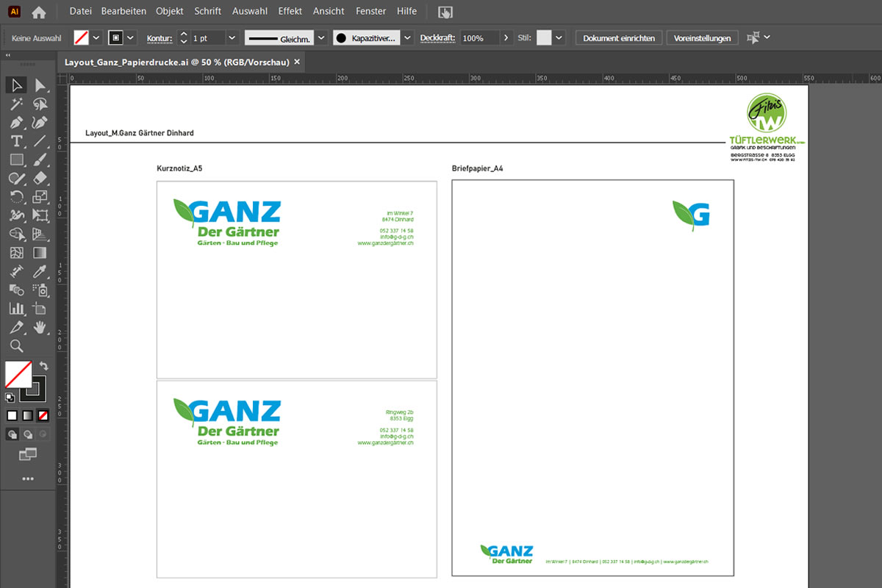The image size is (882, 588).
Task: Select the Line Segment tool
Action: [40, 140]
